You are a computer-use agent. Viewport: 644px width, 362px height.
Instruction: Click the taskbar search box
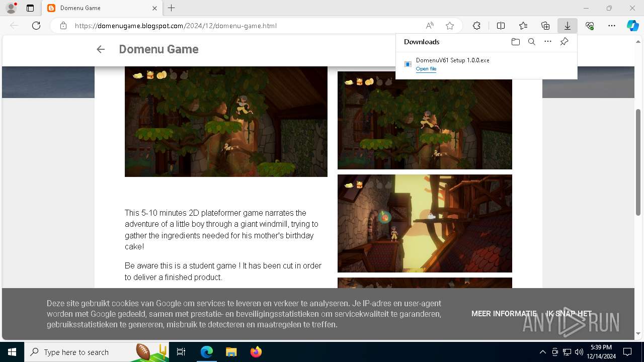(98, 352)
